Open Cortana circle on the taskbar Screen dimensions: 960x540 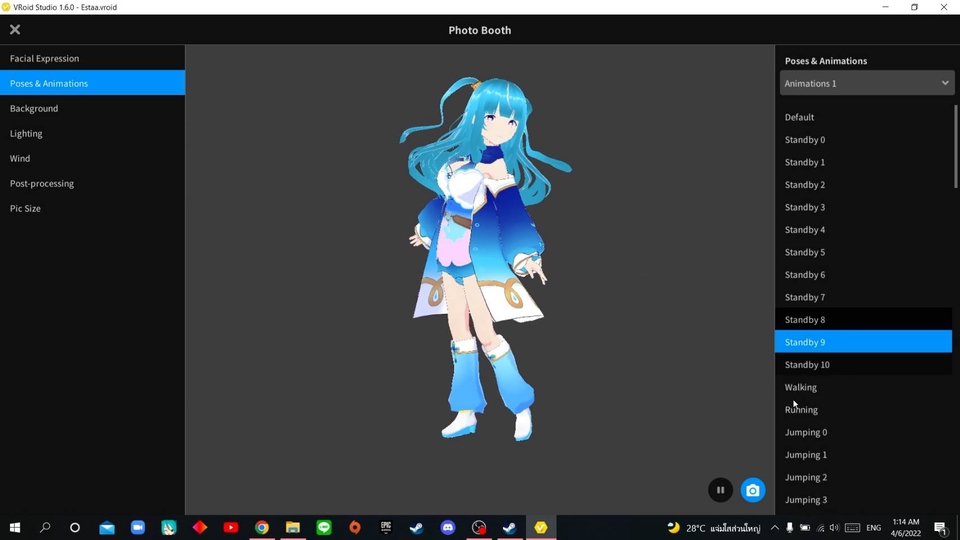[x=75, y=527]
